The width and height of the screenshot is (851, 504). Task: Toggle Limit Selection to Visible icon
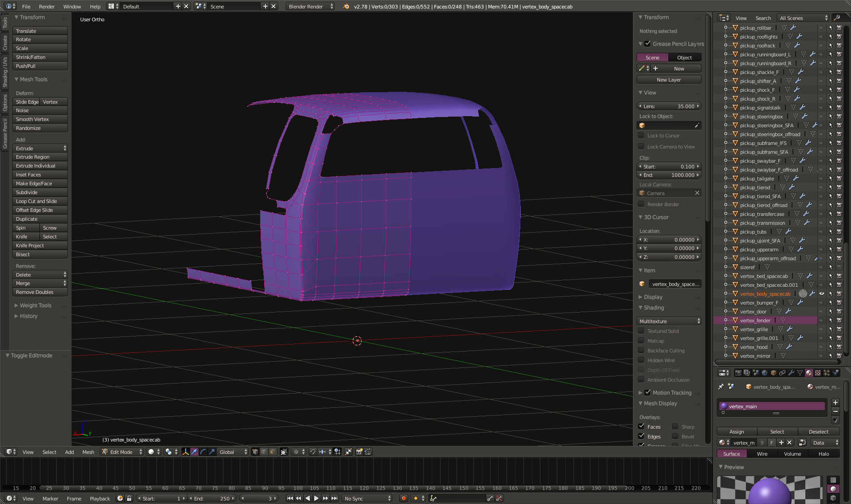284,452
